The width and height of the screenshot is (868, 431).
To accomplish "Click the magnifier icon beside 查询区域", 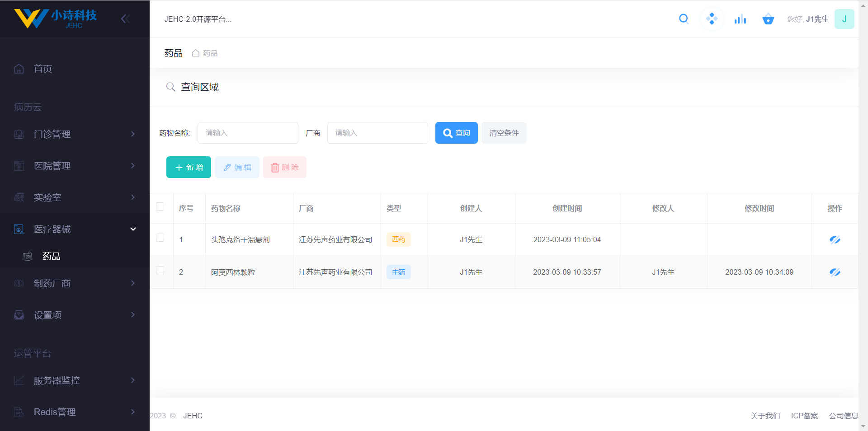I will pos(170,87).
